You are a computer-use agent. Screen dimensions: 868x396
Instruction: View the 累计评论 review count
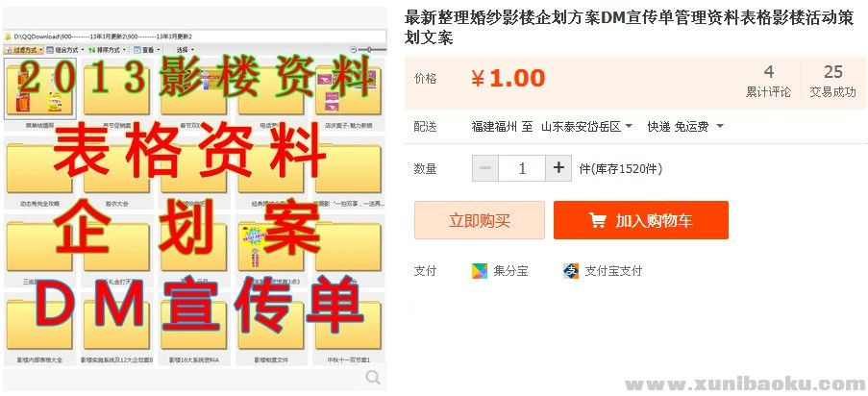tap(768, 82)
